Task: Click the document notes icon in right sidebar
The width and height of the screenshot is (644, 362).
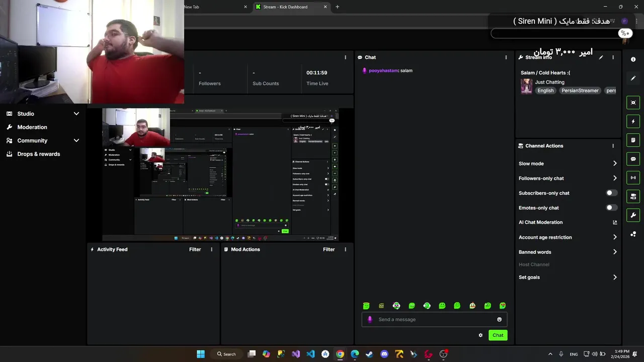Action: click(x=633, y=140)
